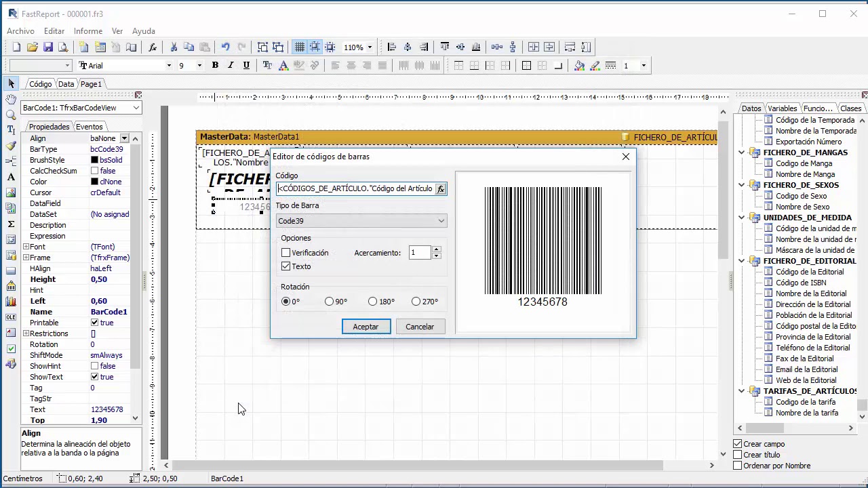
Task: Insert a Text object with the A tool
Action: [11, 177]
